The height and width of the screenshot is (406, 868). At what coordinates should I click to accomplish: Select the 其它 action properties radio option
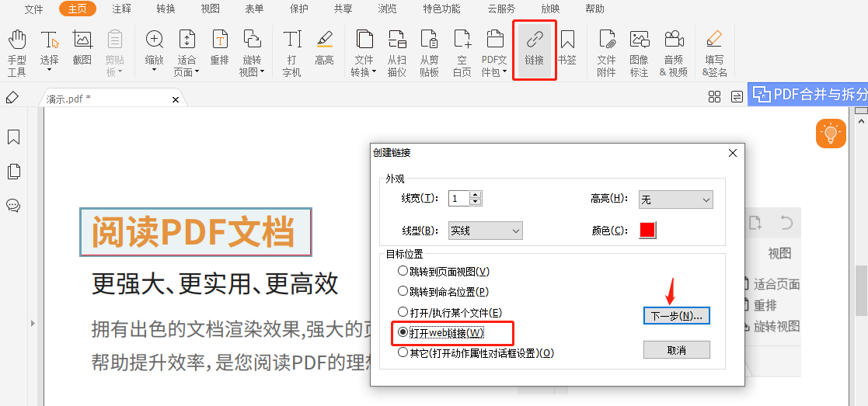coord(403,352)
